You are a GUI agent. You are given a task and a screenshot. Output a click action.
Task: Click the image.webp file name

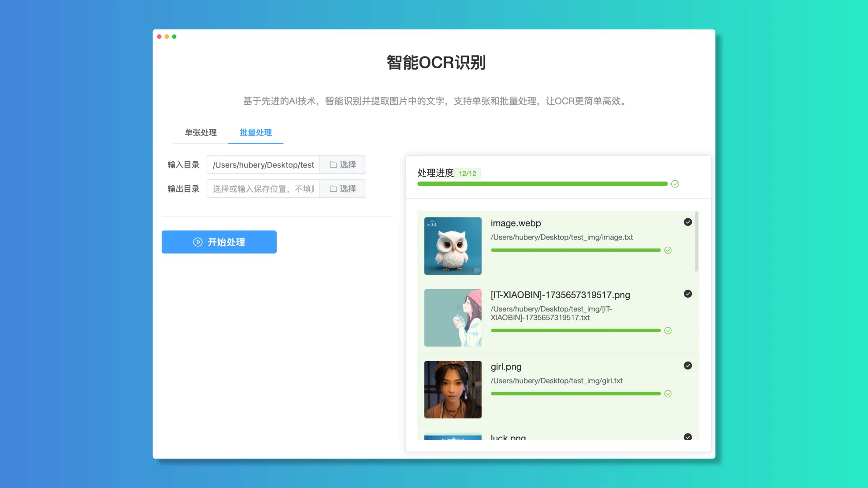[x=516, y=223]
